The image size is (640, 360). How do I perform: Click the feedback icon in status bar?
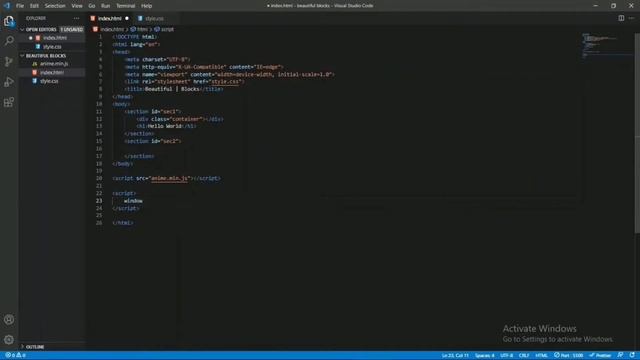620,355
